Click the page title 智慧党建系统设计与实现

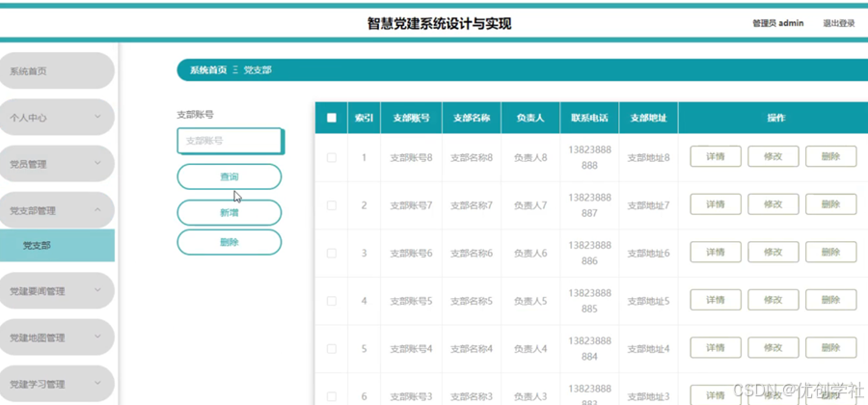pos(440,23)
